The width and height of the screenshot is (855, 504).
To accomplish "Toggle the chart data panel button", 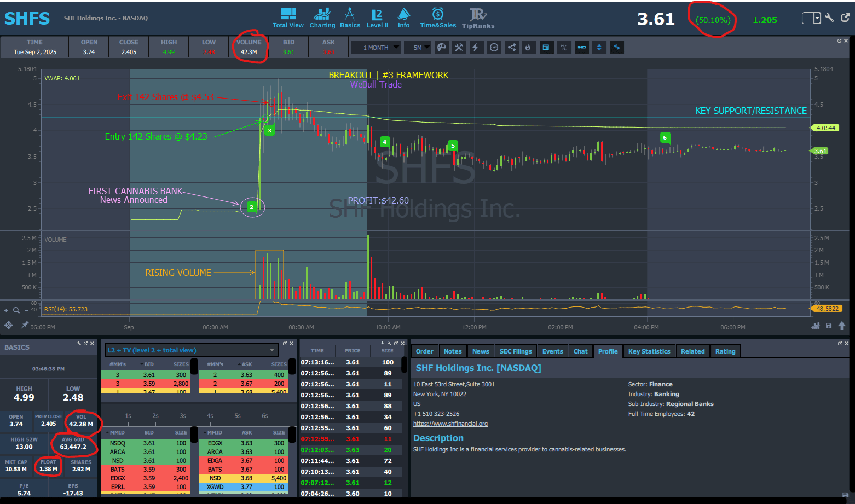I will pos(546,48).
